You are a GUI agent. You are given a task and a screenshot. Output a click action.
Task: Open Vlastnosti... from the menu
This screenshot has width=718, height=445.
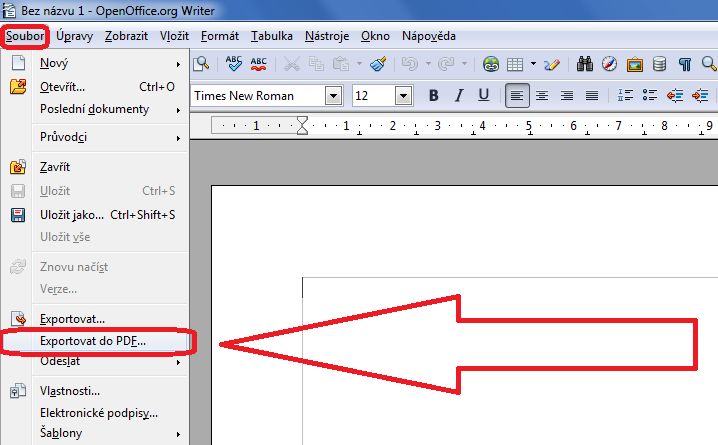pos(95,391)
